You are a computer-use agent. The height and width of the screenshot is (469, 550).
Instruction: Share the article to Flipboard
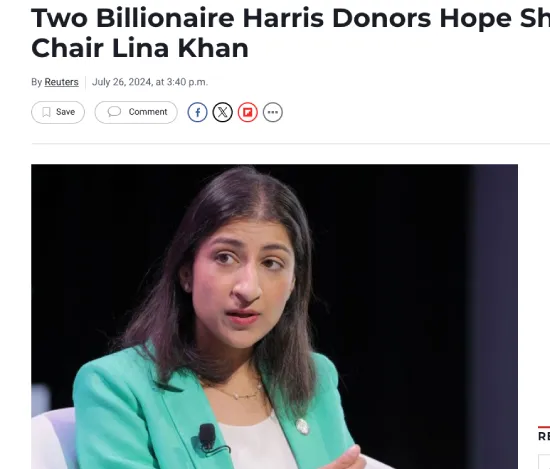coord(248,112)
